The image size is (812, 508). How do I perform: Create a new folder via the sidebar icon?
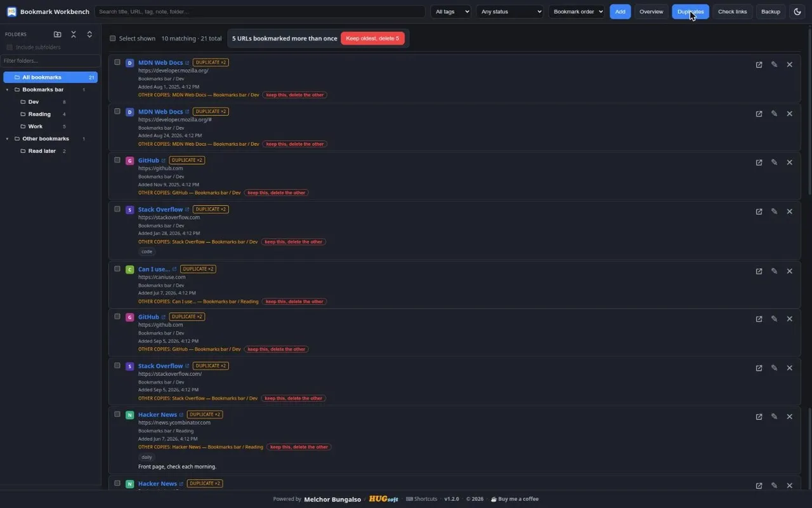point(58,34)
